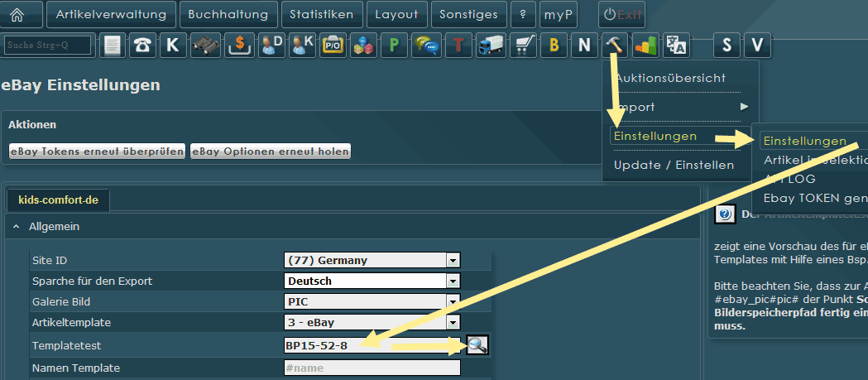Open the Statistiken menu
The image size is (868, 380).
point(322,14)
